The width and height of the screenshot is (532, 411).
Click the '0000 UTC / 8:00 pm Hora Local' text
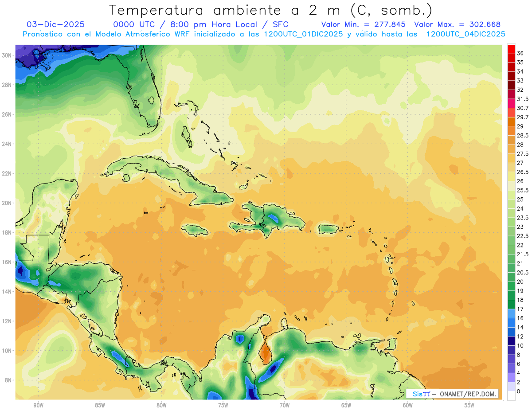pyautogui.click(x=185, y=24)
